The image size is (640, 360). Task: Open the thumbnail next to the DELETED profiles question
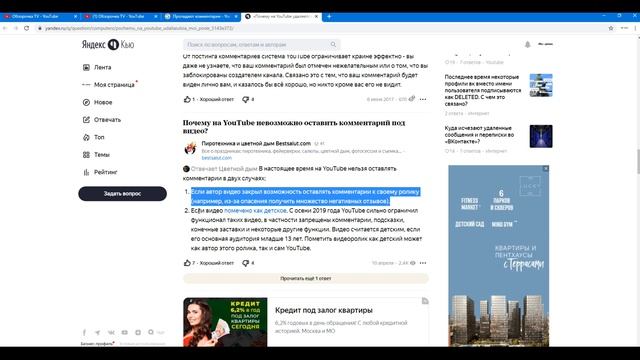[541, 85]
